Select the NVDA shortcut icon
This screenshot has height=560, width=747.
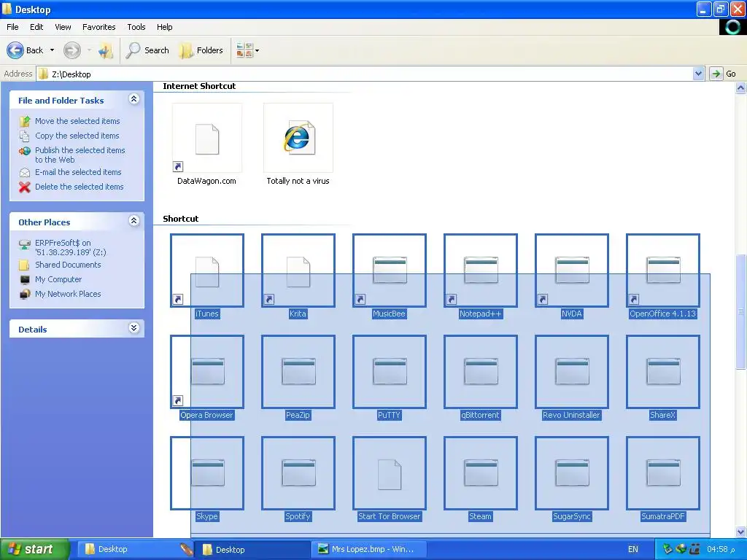click(x=572, y=271)
